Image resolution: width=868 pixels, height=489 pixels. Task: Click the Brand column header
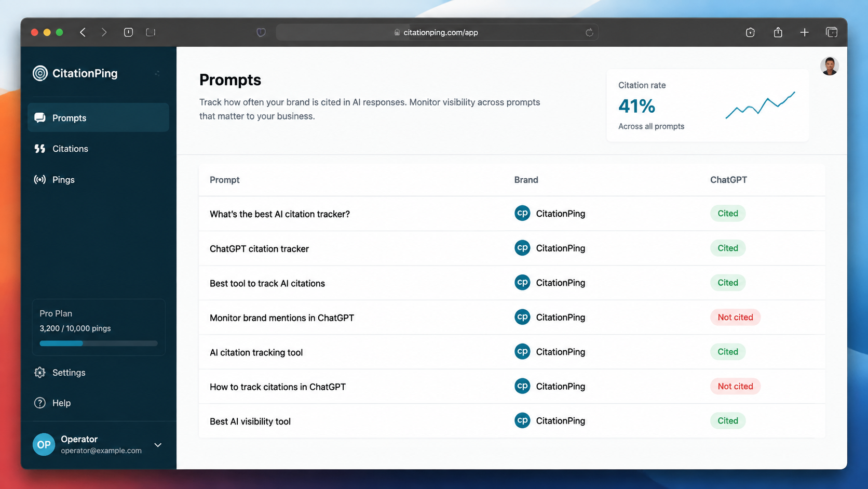[526, 180]
